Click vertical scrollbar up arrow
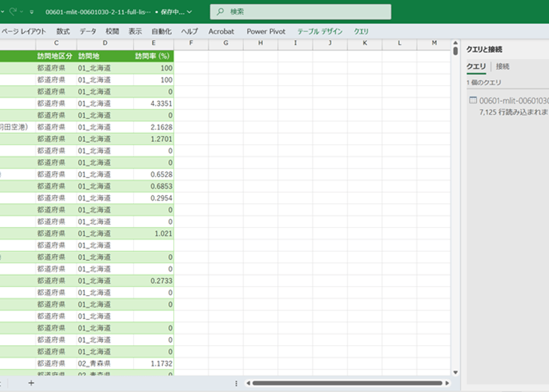Screen dimensions: 549x392 tap(456, 43)
